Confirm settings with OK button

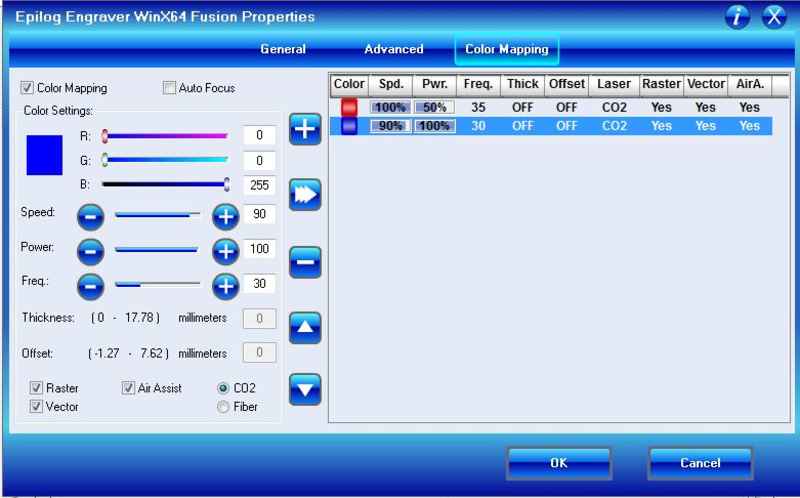pyautogui.click(x=559, y=463)
